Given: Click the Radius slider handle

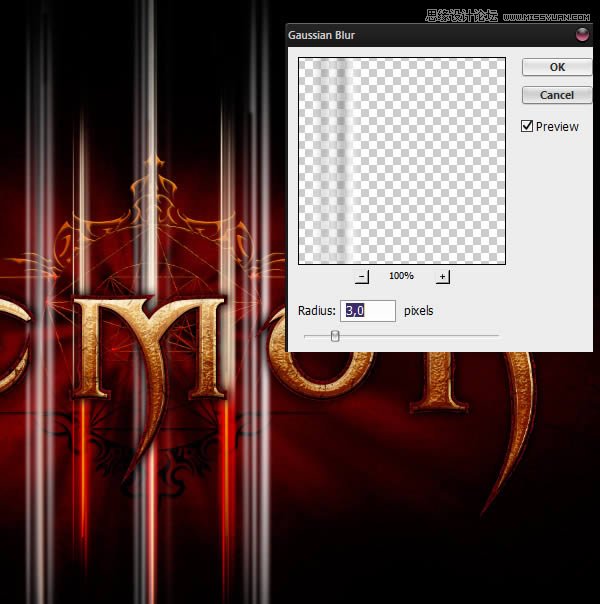Looking at the screenshot, I should [x=335, y=336].
